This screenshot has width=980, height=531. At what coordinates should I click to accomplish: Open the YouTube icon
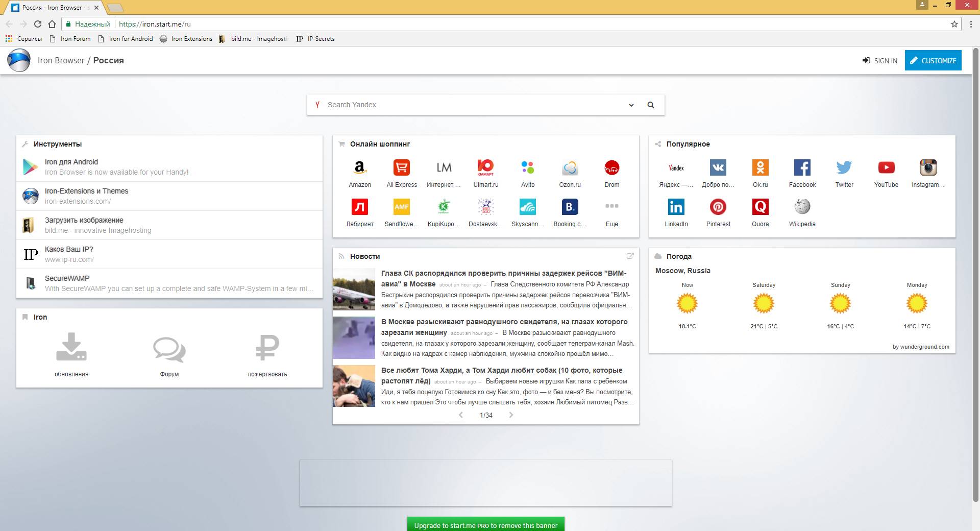886,167
